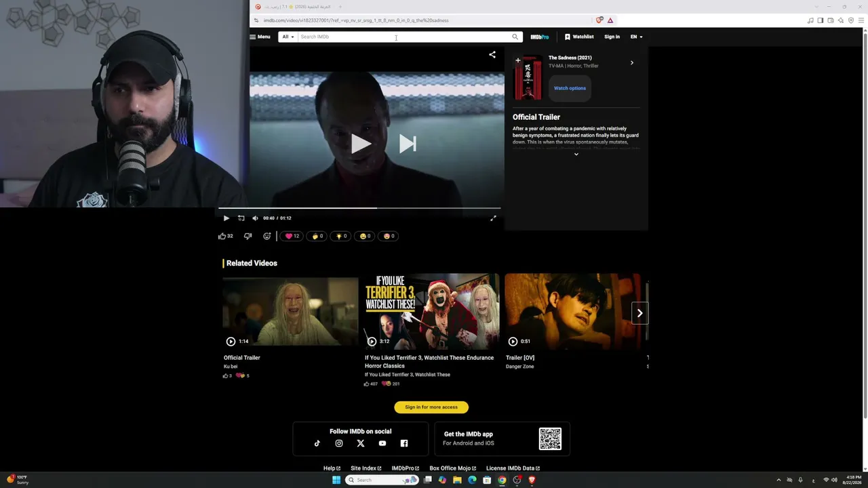Open the Box Office Mojo footer link
The height and width of the screenshot is (488, 868).
click(453, 468)
